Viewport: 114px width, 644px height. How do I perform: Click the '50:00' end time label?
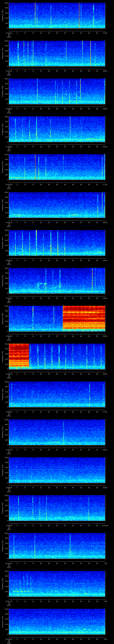click(x=105, y=147)
